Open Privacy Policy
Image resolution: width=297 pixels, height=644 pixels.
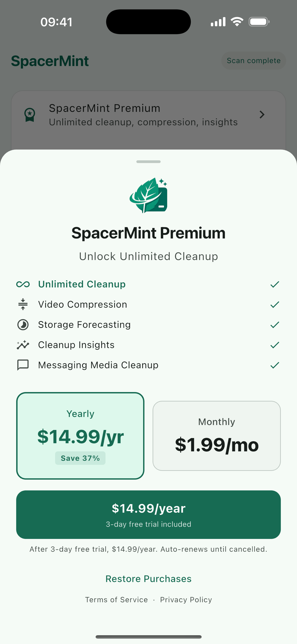186,600
